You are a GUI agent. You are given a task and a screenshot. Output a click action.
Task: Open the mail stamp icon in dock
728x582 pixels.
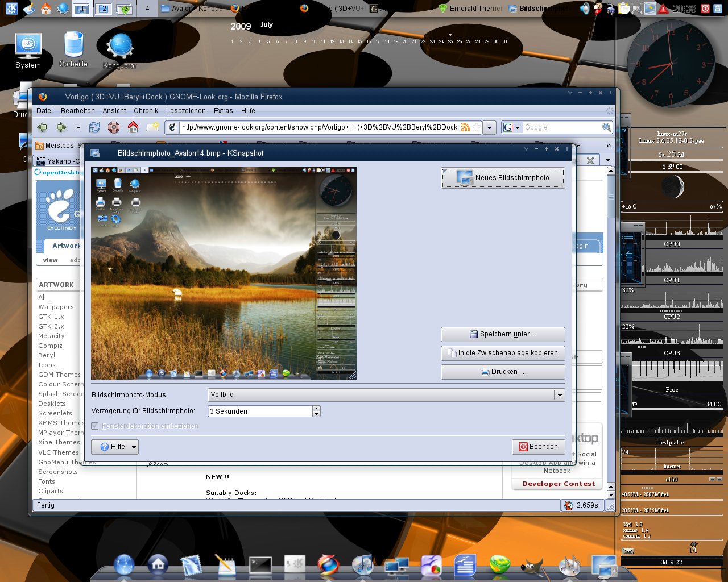(191, 566)
